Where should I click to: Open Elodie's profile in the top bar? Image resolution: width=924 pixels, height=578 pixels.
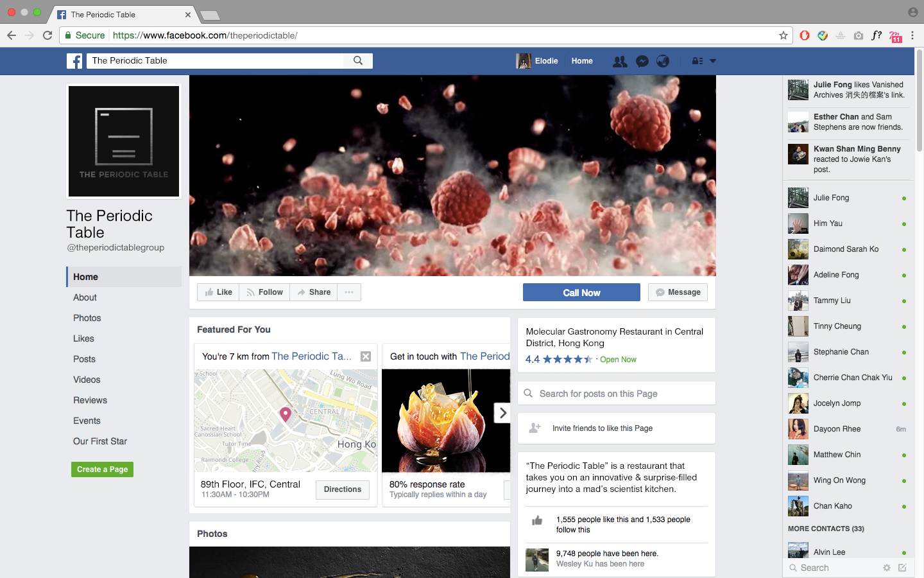pos(537,61)
